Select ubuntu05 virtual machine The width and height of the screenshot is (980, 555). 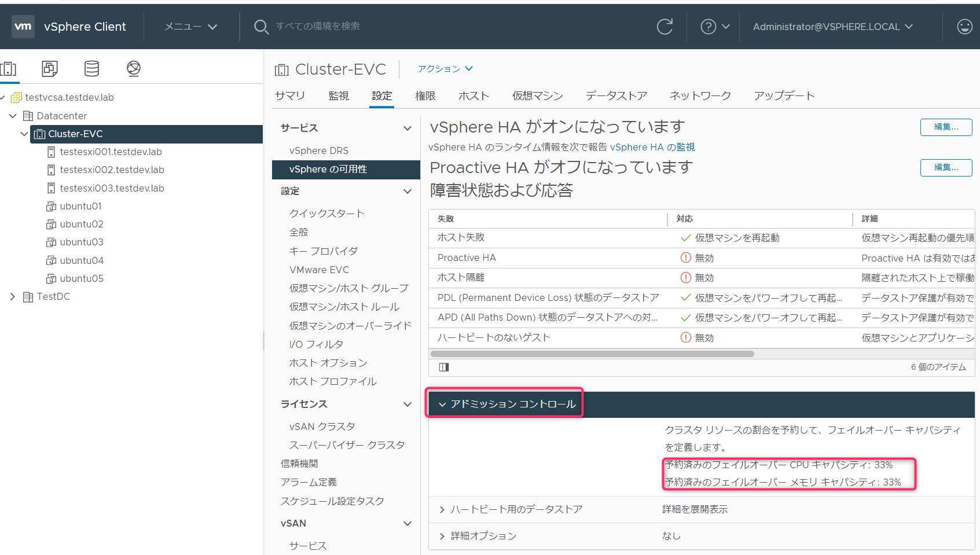click(81, 278)
